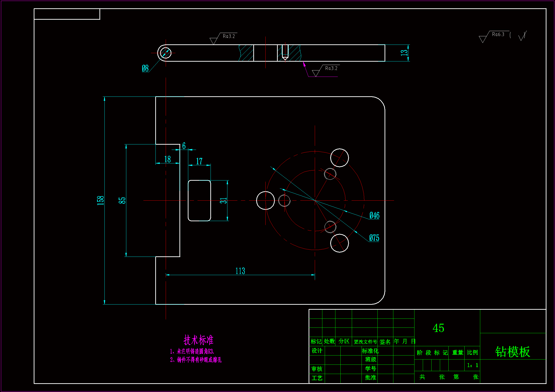Click the 钻模板 title text
Viewport: 555px width, 392px height.
tap(513, 352)
